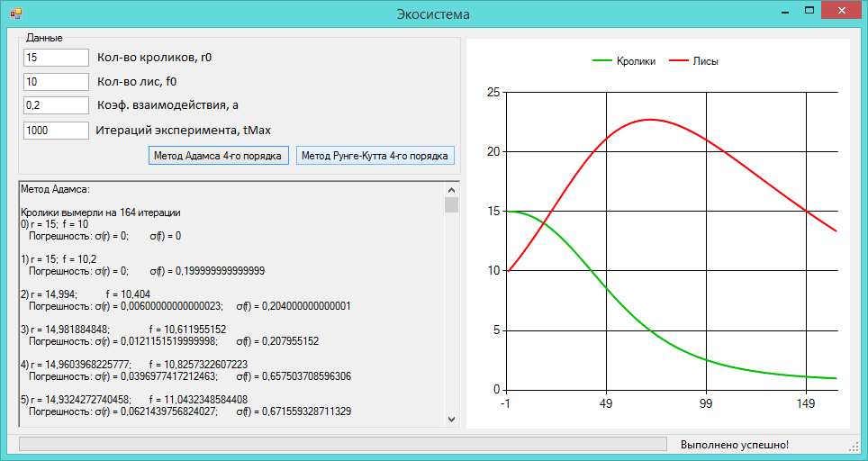868x461 pixels.
Task: Click the Кролики legend label
Action: (x=636, y=61)
